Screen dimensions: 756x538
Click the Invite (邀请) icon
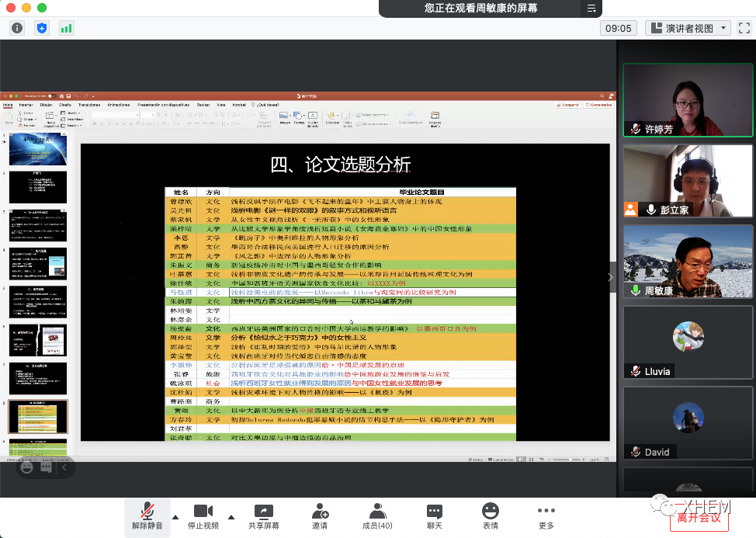coord(320,516)
